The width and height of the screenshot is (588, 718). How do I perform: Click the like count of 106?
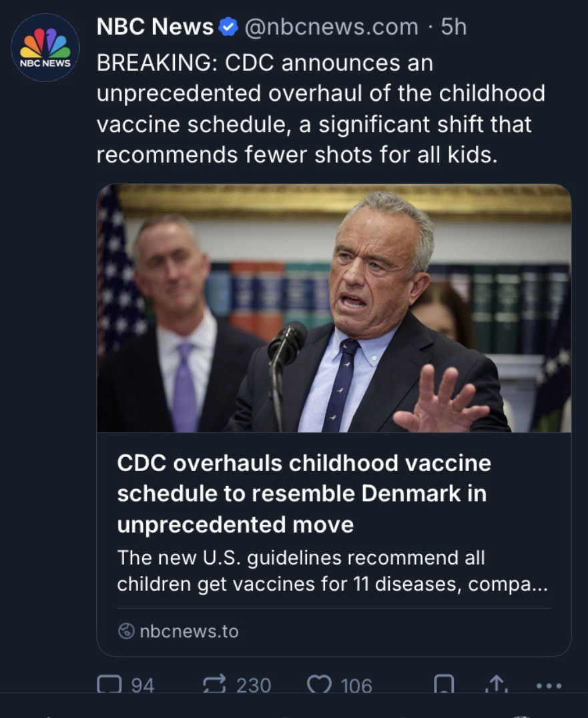coord(356,685)
